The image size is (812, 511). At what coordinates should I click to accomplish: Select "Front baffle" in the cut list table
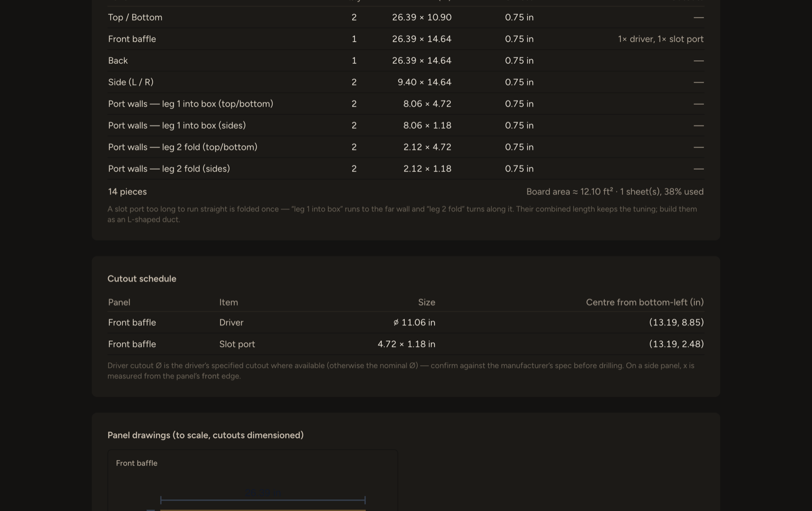coord(132,39)
